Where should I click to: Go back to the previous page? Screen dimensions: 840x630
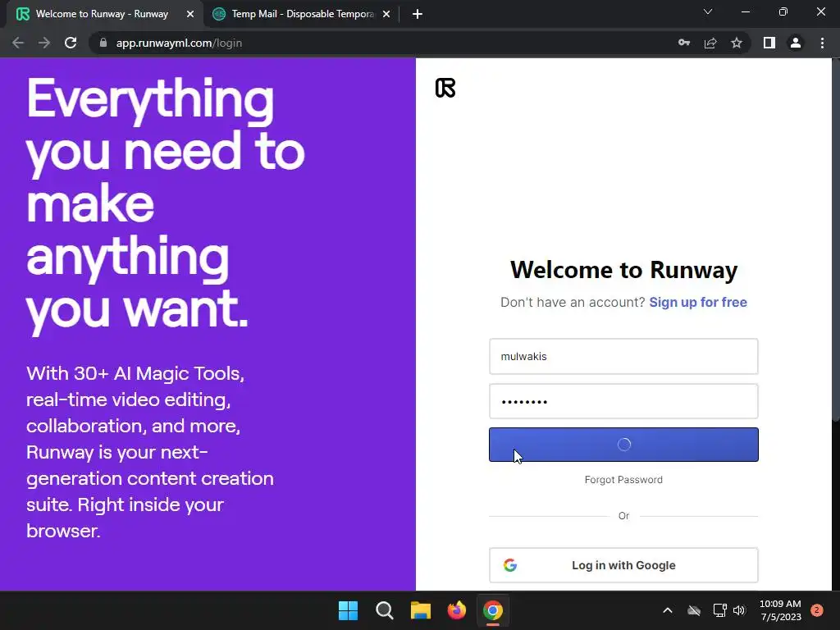[18, 43]
